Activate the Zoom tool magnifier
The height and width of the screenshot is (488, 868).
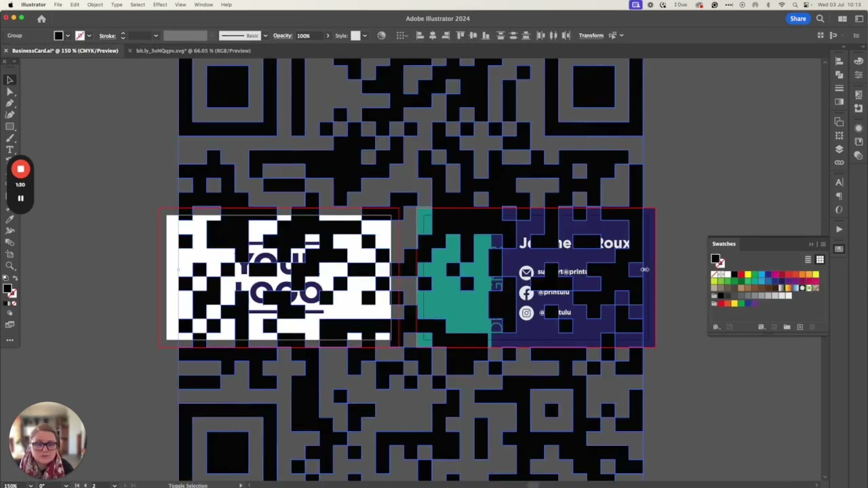click(10, 266)
